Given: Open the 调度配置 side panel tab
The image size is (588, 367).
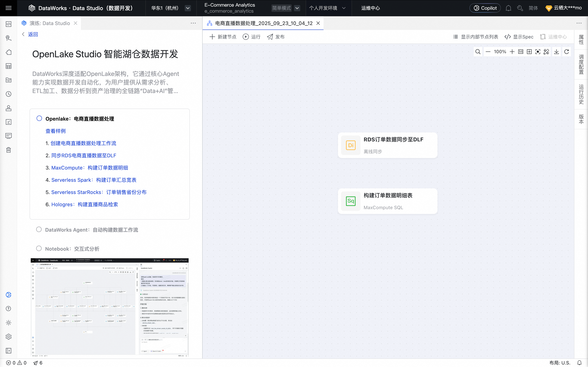Looking at the screenshot, I should tap(581, 64).
